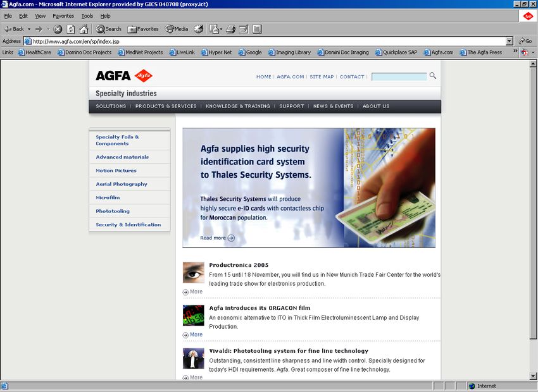
Task: Click the More arrow under Productronica 2005
Action: [x=185, y=292]
